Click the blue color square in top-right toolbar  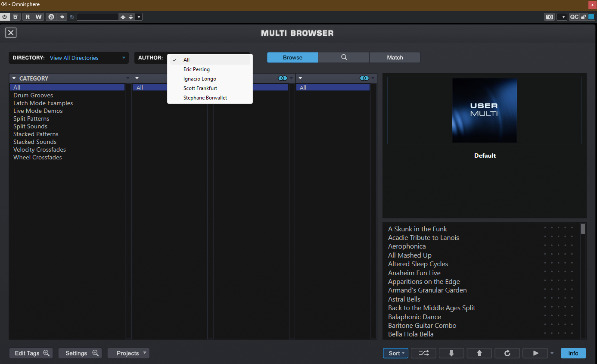click(x=591, y=17)
